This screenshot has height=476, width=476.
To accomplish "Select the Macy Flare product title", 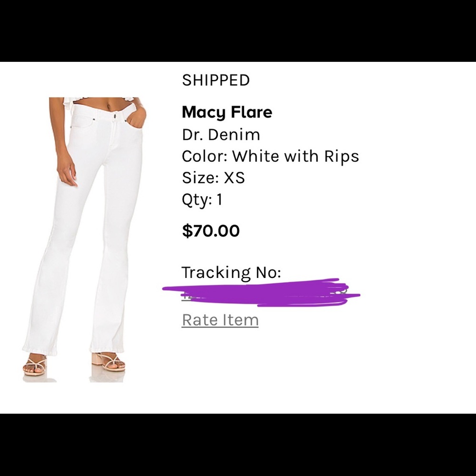I will (x=227, y=112).
